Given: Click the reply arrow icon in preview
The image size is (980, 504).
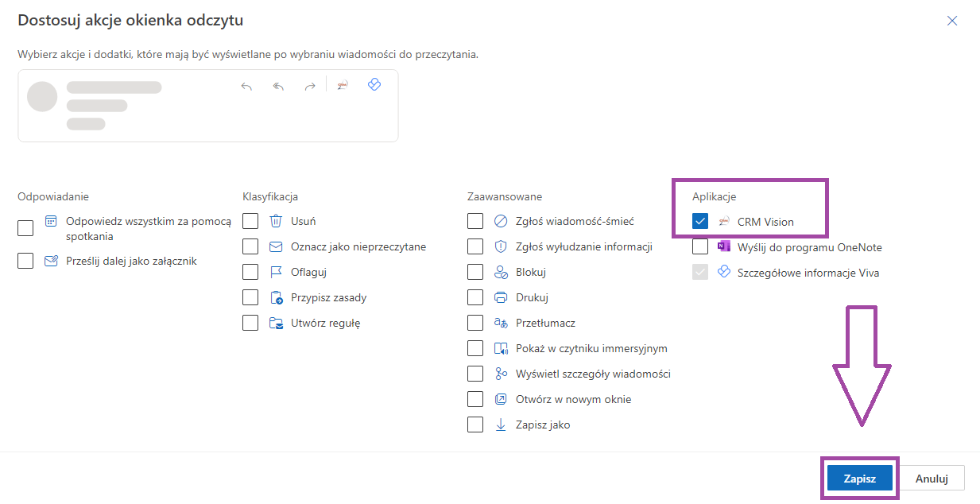Looking at the screenshot, I should (246, 86).
